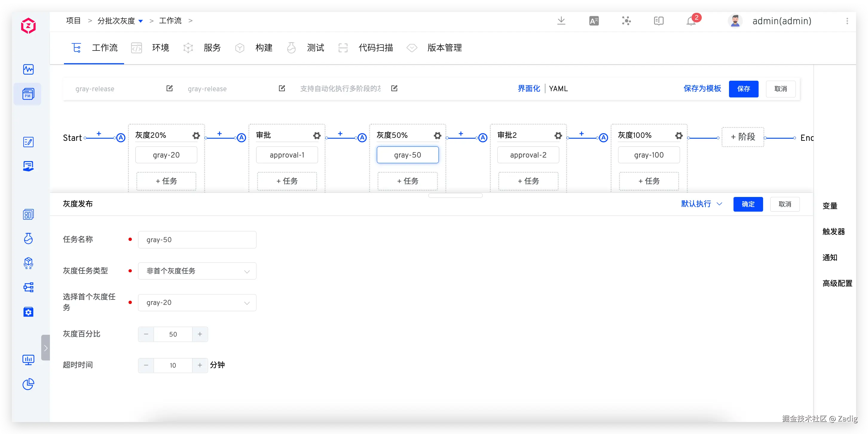Screen dimensions: 868x434
Task: Open the pie chart sidebar icon
Action: point(28,384)
